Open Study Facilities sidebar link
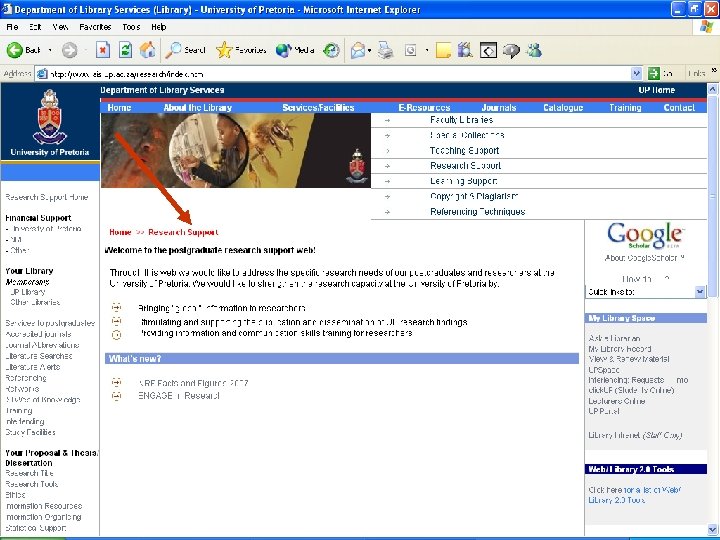Image resolution: width=720 pixels, height=540 pixels. pos(30,433)
